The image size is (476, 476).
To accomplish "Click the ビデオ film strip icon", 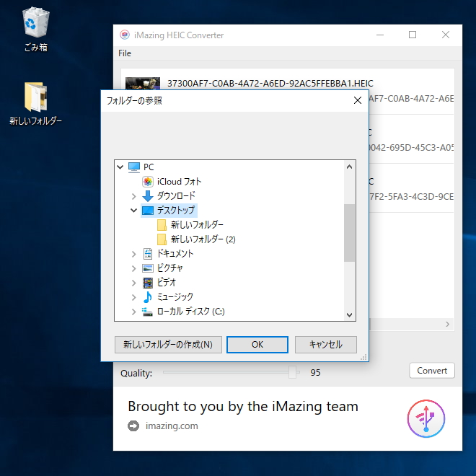I will [148, 283].
